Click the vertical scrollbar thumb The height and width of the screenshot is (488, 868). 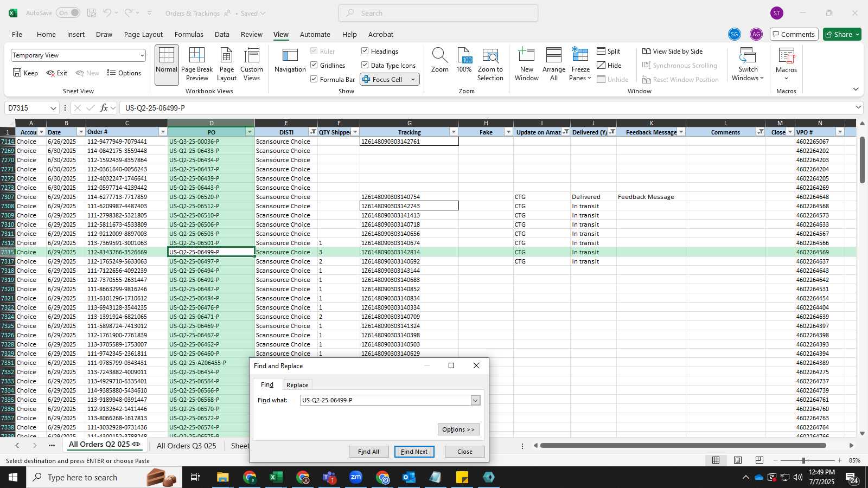pyautogui.click(x=862, y=160)
